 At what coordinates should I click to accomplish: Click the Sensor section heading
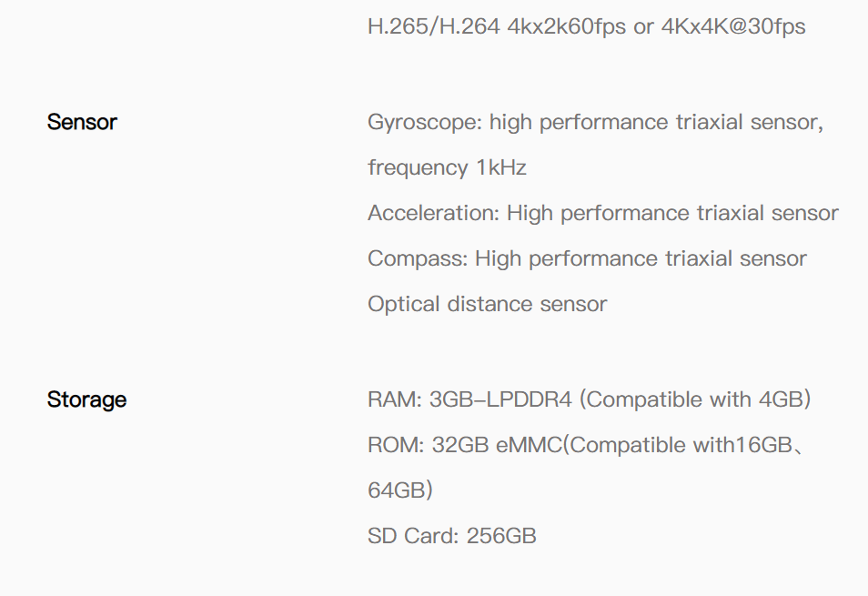[82, 122]
